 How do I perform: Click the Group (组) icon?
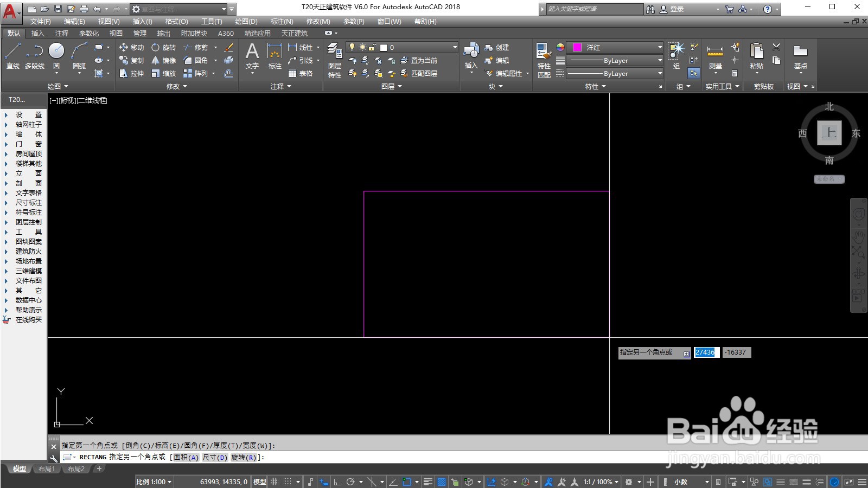click(676, 56)
